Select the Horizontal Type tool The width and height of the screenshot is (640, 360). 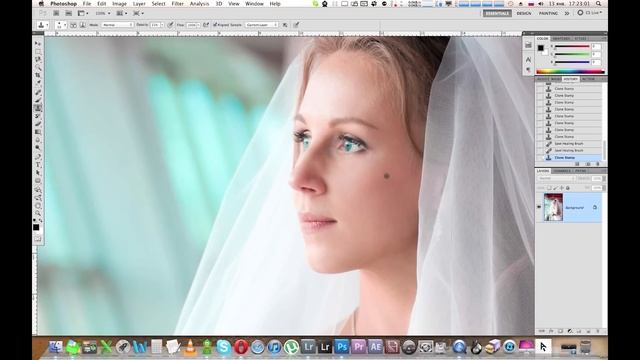[x=38, y=165]
